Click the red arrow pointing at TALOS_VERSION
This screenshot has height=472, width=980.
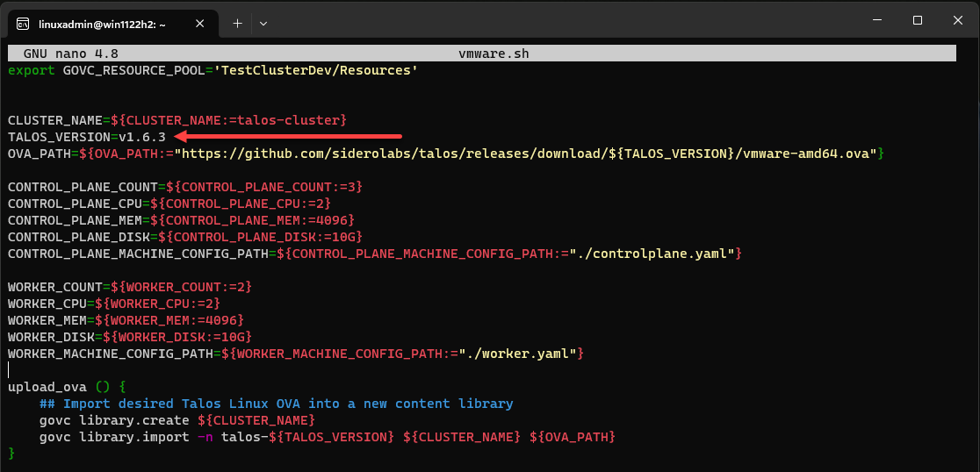coord(288,136)
